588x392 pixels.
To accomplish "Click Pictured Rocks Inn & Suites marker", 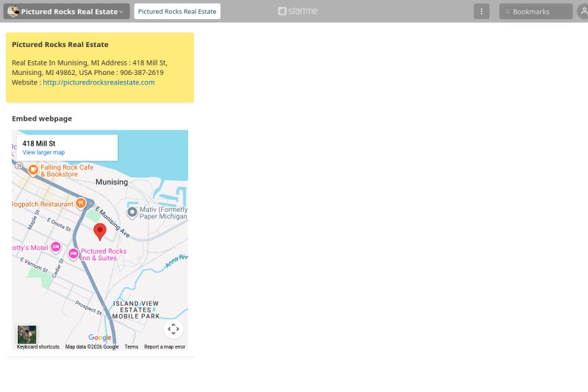I will (x=73, y=254).
